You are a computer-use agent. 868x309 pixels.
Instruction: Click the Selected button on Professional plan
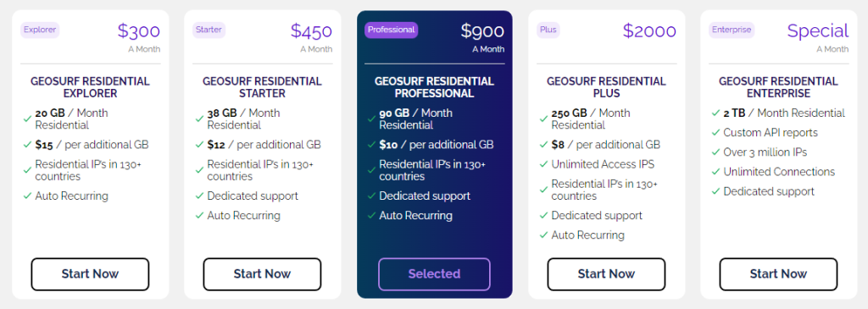435,274
